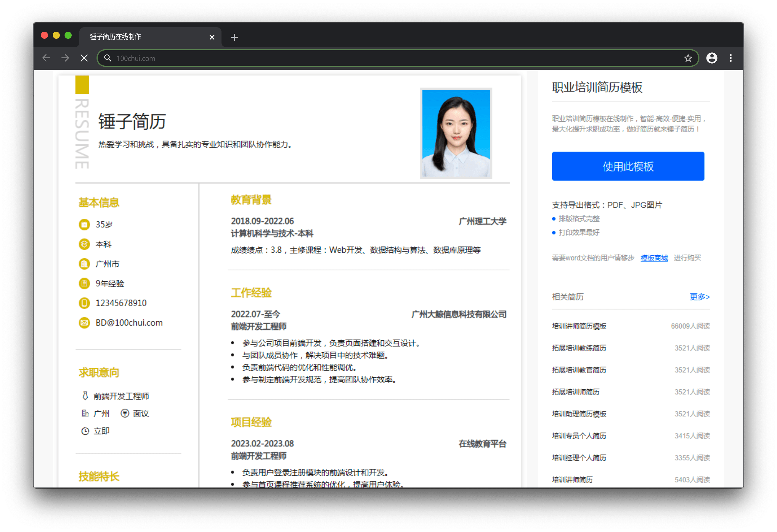Click the 计算机科学与技术-本科 major text
777x532 pixels.
coord(272,233)
